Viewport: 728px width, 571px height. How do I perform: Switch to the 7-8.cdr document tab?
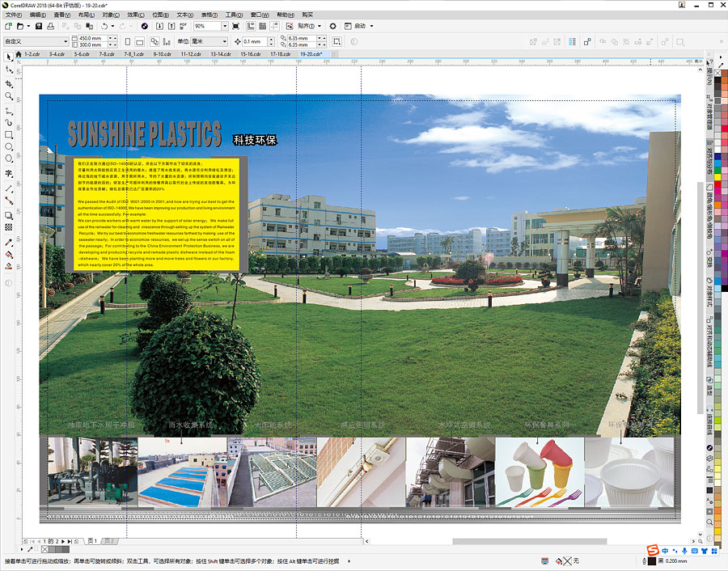tap(107, 54)
